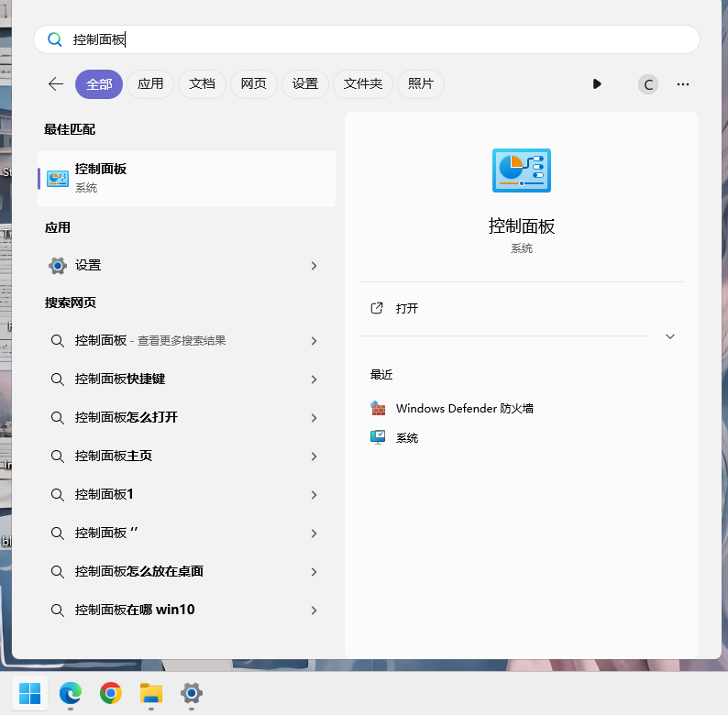Click the gear icon beside 设置 app result
Viewport: 728px width, 715px height.
pos(58,266)
